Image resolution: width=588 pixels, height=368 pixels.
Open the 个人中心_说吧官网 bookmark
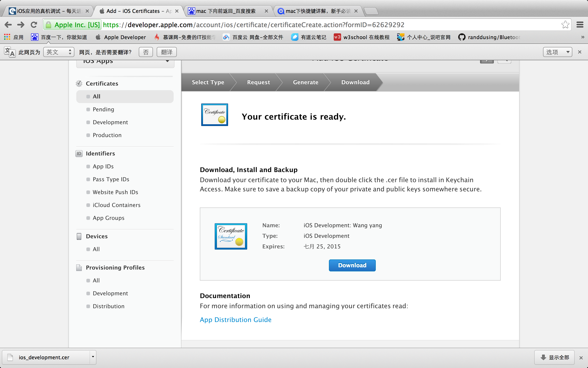tap(424, 37)
